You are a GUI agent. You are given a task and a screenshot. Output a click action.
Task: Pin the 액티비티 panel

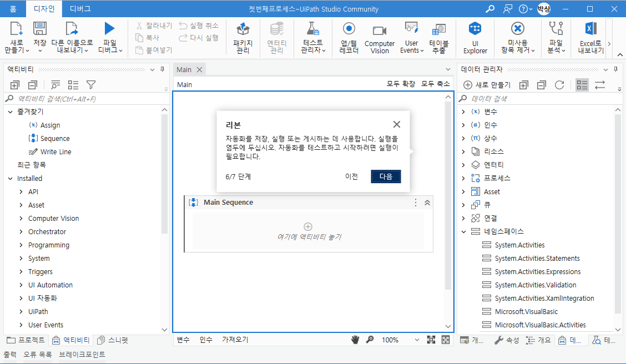pyautogui.click(x=163, y=69)
